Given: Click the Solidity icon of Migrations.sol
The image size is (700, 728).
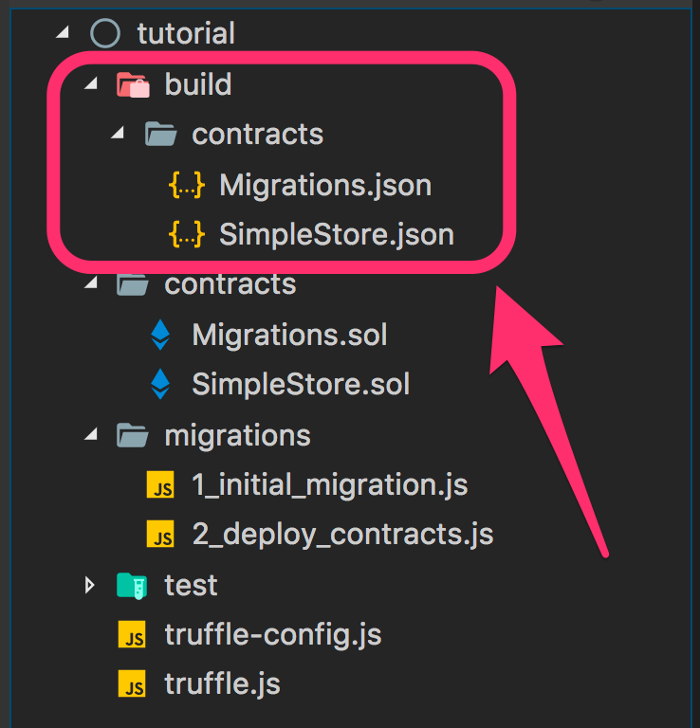Looking at the screenshot, I should [x=160, y=335].
